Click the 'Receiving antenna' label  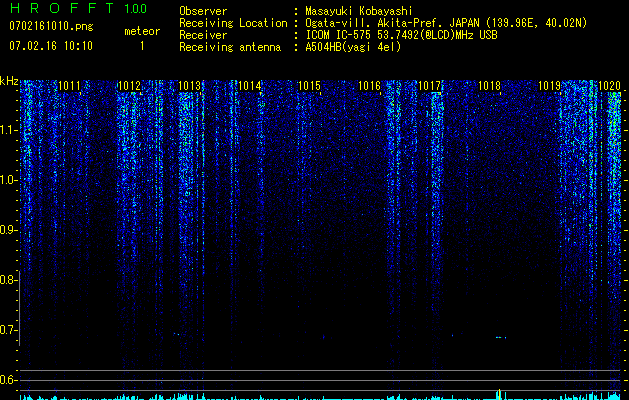pos(230,47)
